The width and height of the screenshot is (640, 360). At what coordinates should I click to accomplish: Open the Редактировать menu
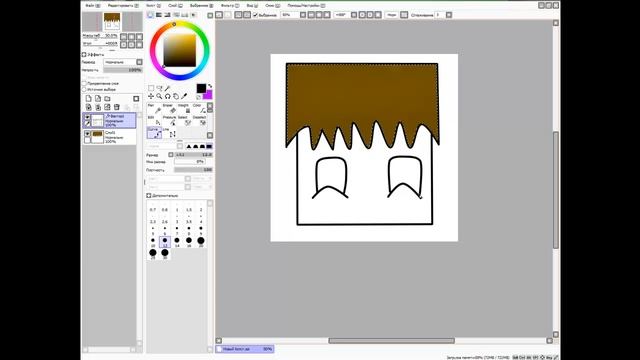coord(123,6)
